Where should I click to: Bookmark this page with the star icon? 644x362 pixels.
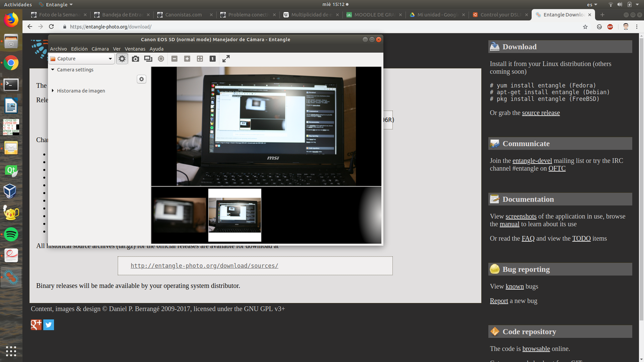click(x=585, y=27)
